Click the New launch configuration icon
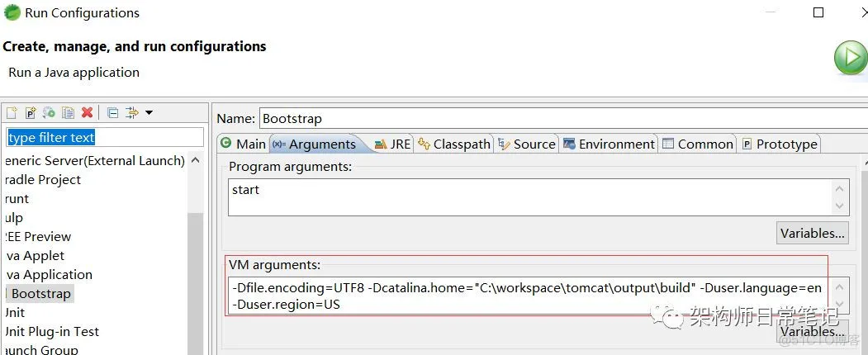Image resolution: width=868 pixels, height=355 pixels. [11, 112]
